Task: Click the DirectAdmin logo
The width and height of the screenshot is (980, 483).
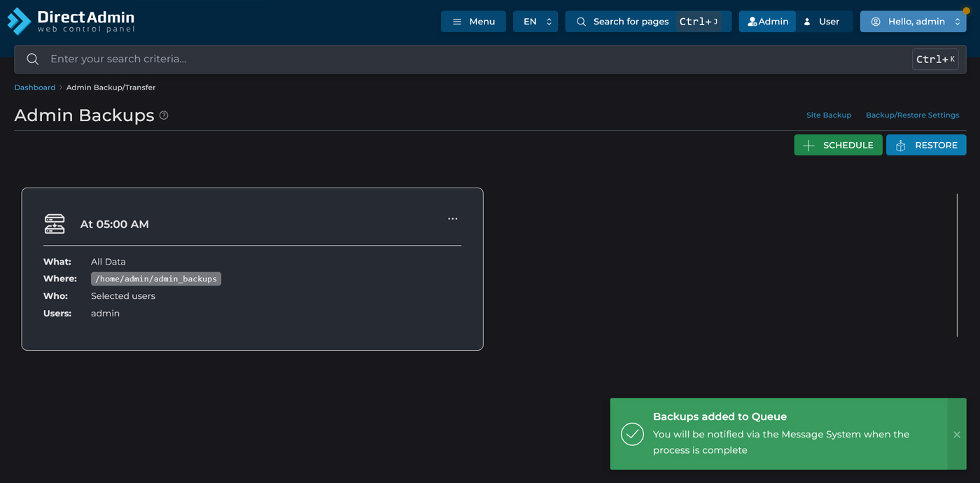Action: tap(71, 21)
